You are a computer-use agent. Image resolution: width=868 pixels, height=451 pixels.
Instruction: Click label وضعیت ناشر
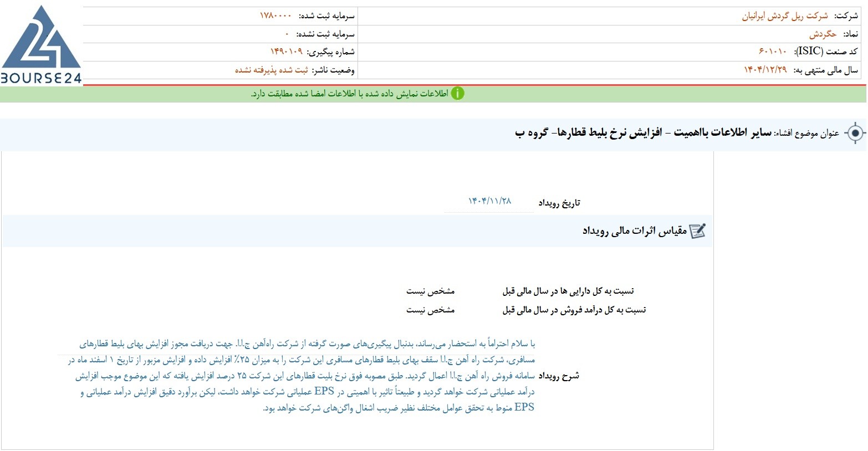point(333,70)
